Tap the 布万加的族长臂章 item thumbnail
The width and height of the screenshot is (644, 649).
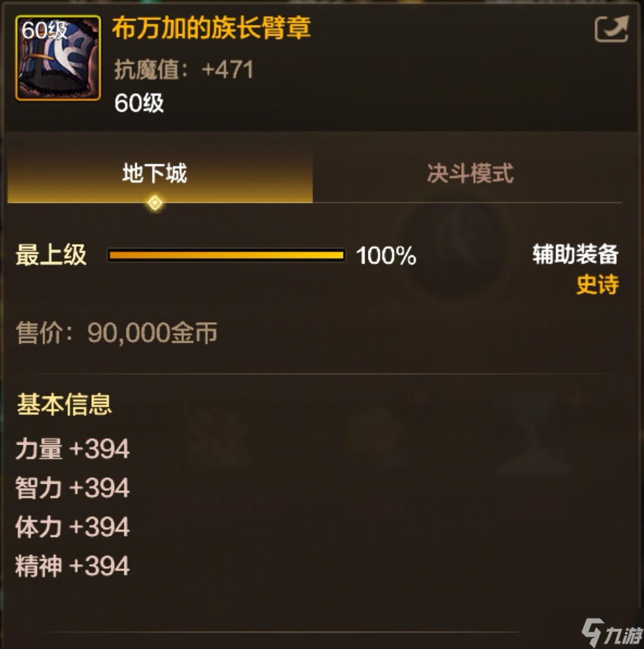pyautogui.click(x=58, y=58)
